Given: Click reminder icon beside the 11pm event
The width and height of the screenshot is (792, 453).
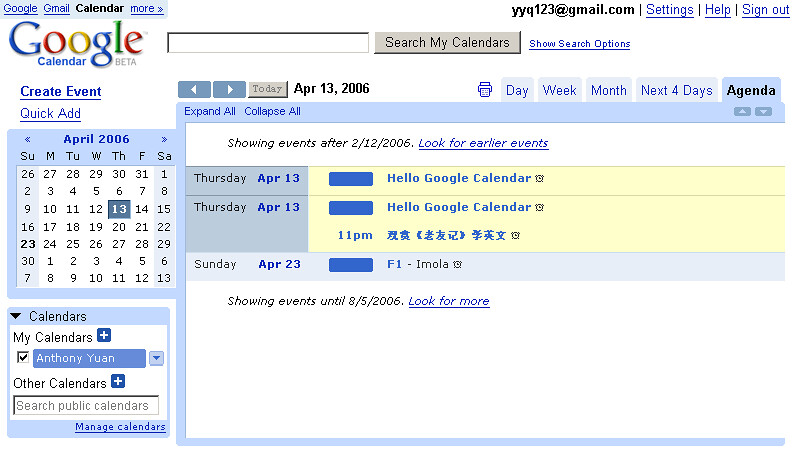Looking at the screenshot, I should pyautogui.click(x=515, y=235).
